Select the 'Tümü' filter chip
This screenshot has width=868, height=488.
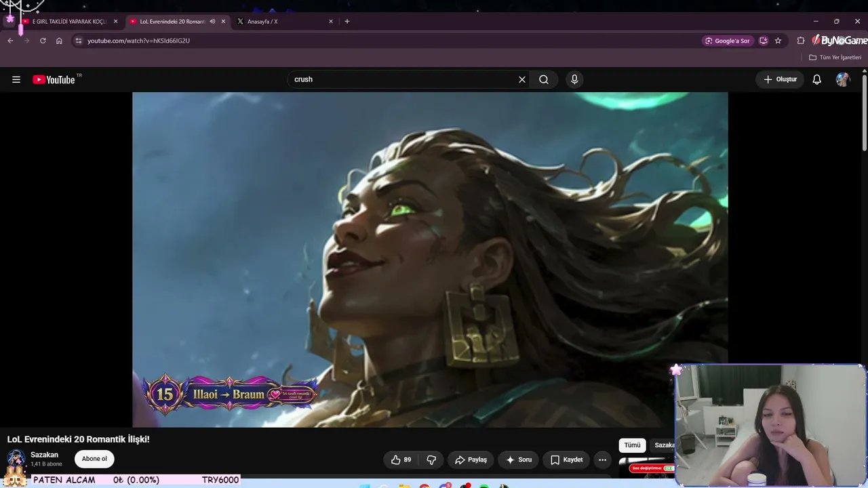tap(632, 445)
